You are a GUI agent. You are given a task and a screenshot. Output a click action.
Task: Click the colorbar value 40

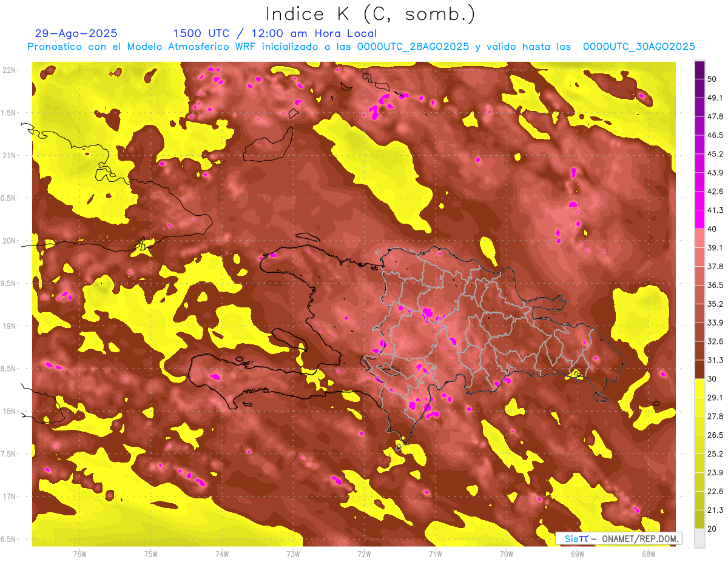[x=712, y=229]
